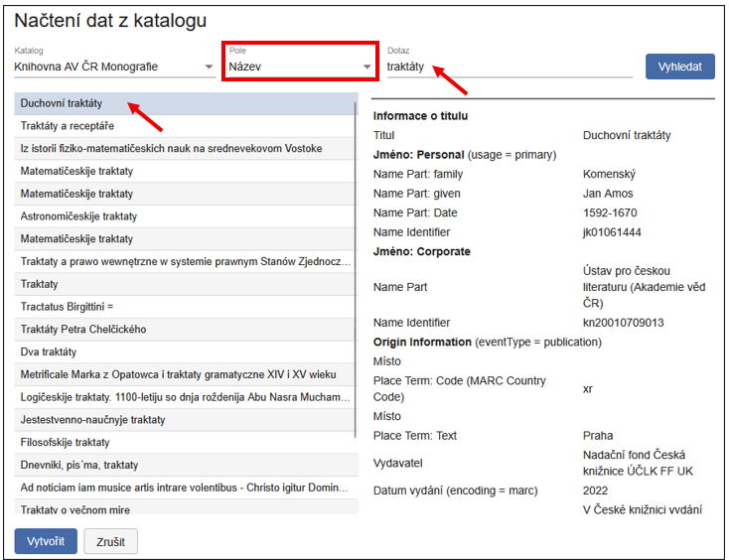The image size is (729, 560).
Task: Click the Dotaz search field
Action: click(x=509, y=68)
